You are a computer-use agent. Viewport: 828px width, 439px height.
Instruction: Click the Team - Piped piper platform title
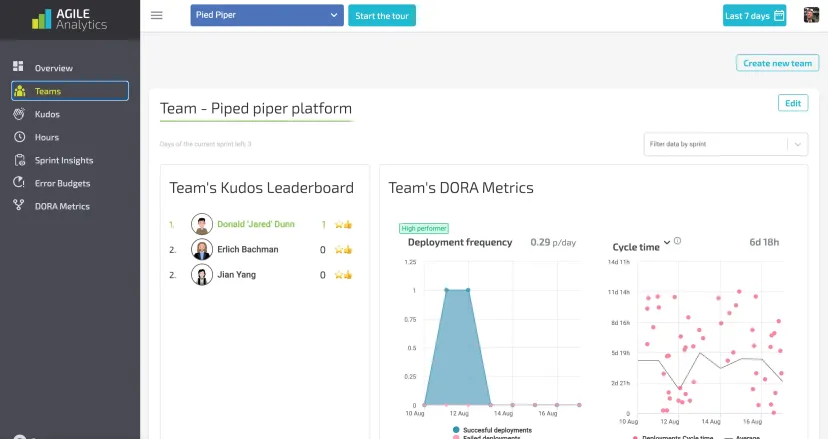pos(256,108)
